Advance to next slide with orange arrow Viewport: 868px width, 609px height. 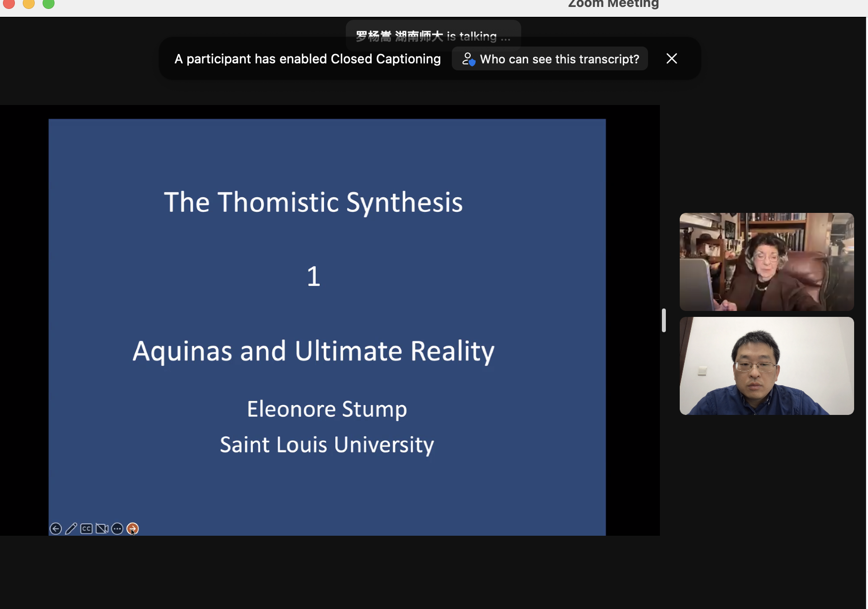[x=132, y=529]
